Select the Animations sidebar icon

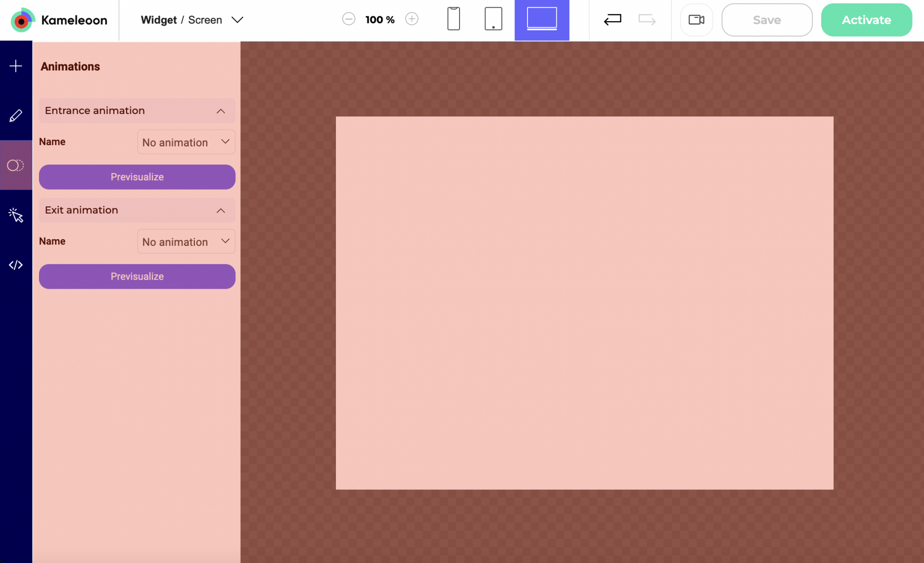16,166
